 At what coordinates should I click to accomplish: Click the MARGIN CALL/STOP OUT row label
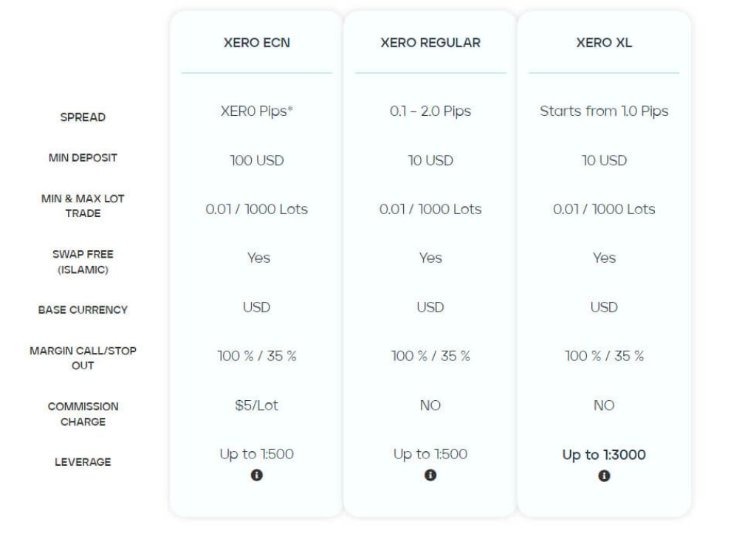83,358
